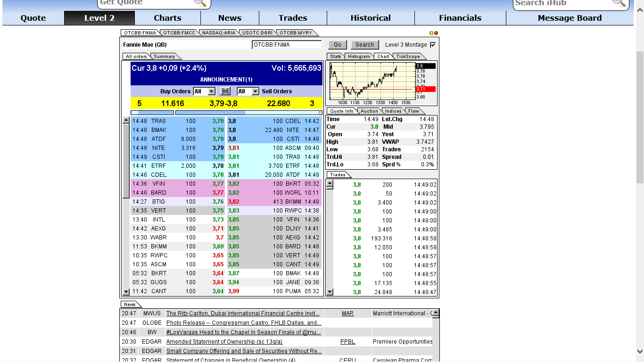644x362 pixels.
Task: Open the Buy Orders filter dropdown
Action: [210, 91]
